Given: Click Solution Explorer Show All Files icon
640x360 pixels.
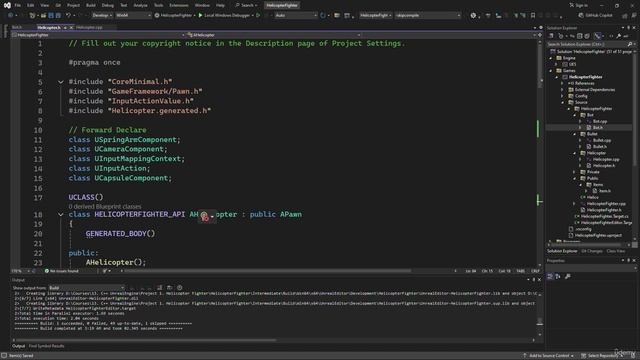Looking at the screenshot, I should click(x=587, y=36).
